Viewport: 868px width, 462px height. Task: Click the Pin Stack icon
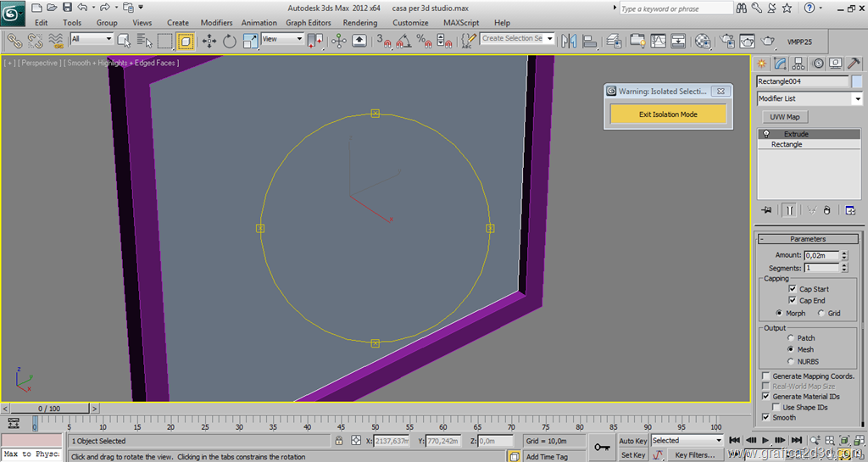[766, 209]
